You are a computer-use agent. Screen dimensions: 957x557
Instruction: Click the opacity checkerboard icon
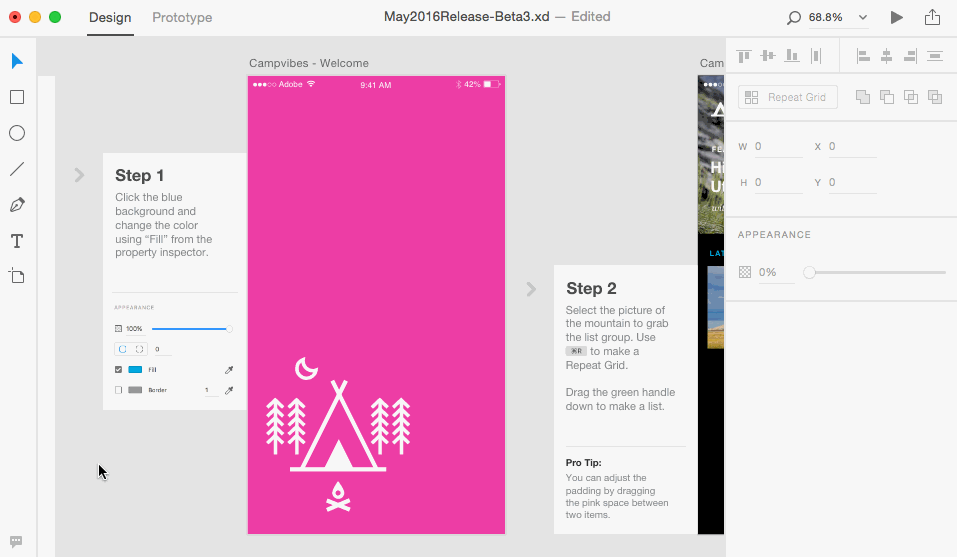pos(745,272)
